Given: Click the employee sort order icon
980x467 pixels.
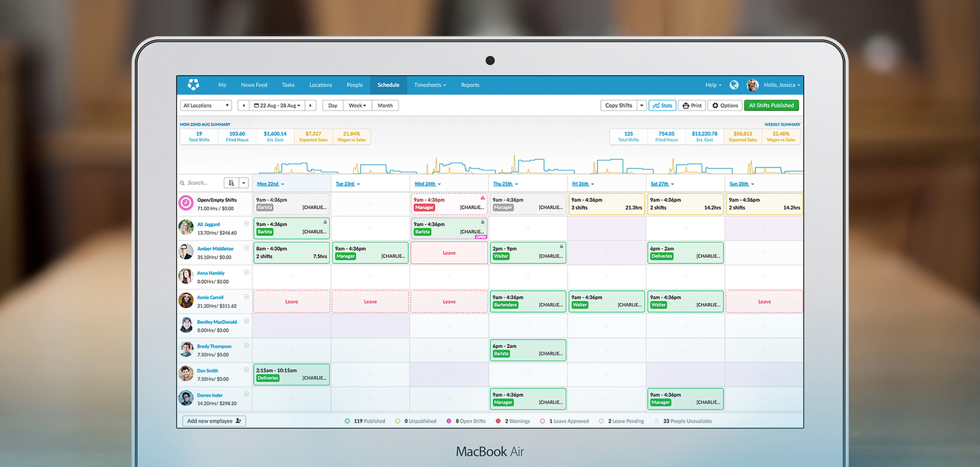Looking at the screenshot, I should click(x=231, y=183).
